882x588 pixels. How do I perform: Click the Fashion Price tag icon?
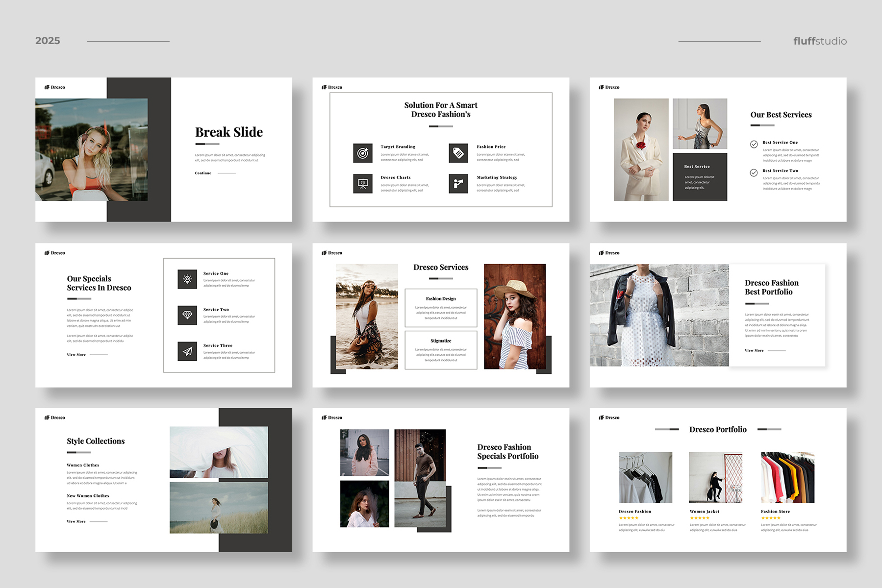(x=458, y=153)
